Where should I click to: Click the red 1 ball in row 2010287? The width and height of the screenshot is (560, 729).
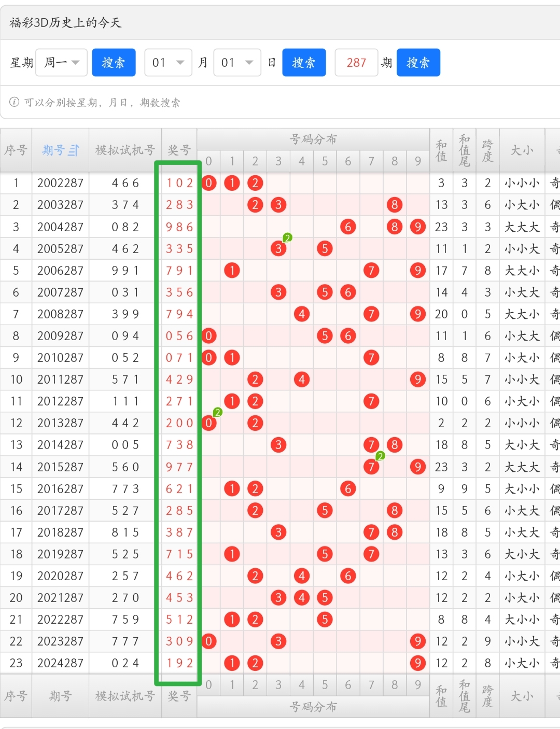point(232,358)
